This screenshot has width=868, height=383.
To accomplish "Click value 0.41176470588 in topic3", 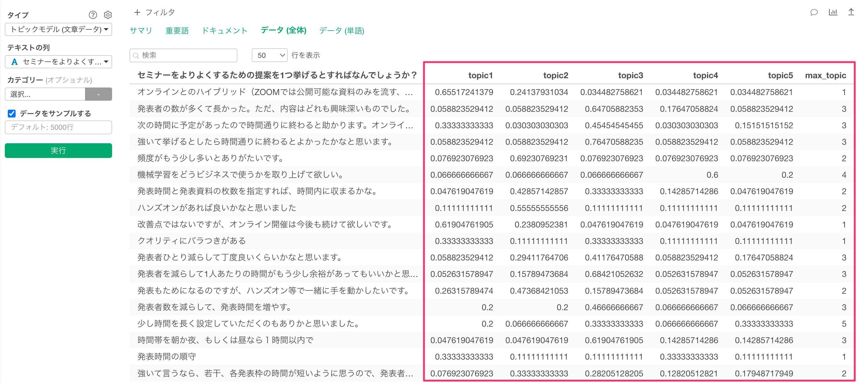I will [x=614, y=258].
